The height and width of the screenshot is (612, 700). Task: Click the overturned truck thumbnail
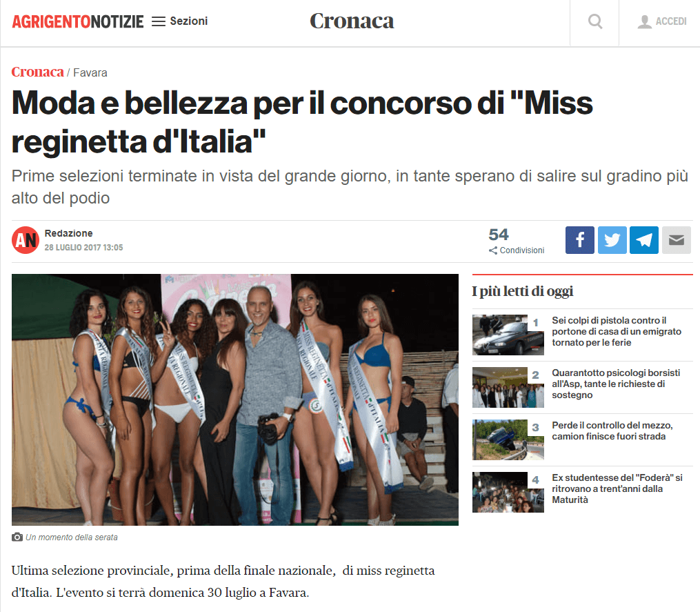508,440
